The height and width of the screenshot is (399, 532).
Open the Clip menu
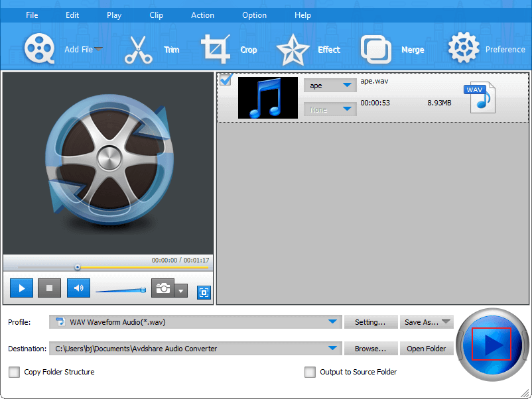156,15
